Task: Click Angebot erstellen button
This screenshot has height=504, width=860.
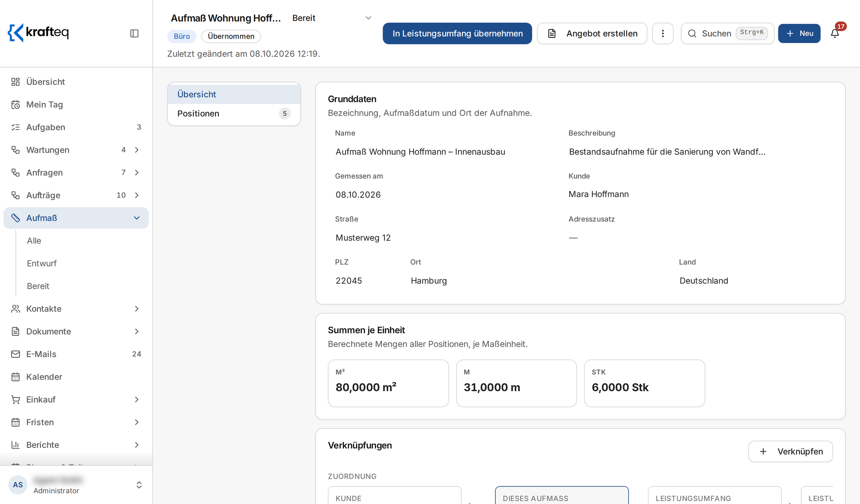Action: click(x=592, y=33)
